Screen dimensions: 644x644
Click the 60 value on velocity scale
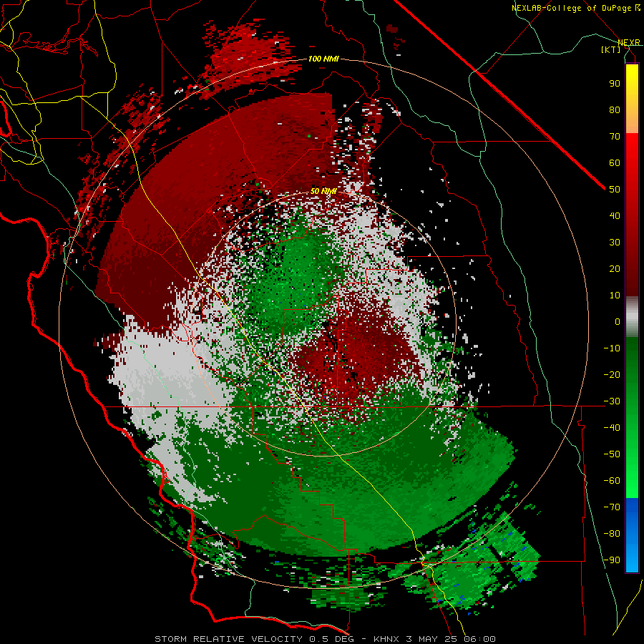[x=615, y=163]
